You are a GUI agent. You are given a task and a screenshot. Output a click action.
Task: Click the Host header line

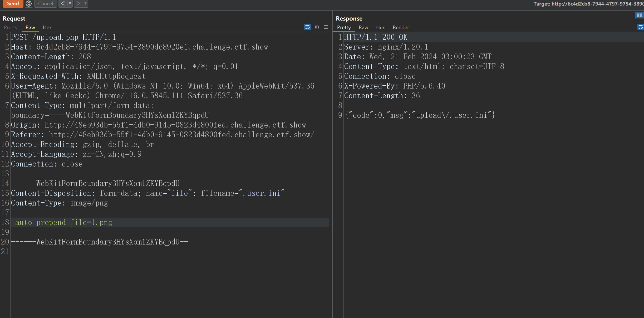[x=140, y=47]
